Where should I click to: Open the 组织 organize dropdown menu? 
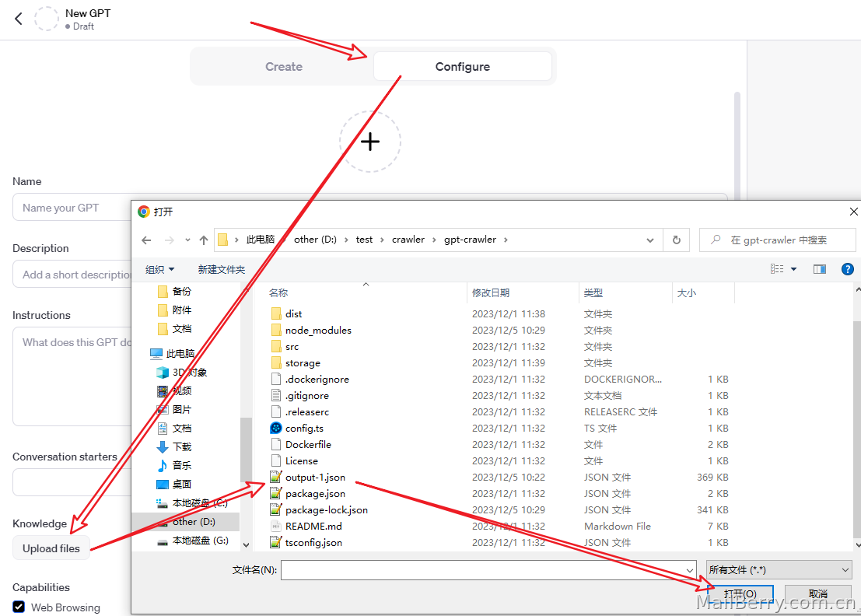[159, 270]
